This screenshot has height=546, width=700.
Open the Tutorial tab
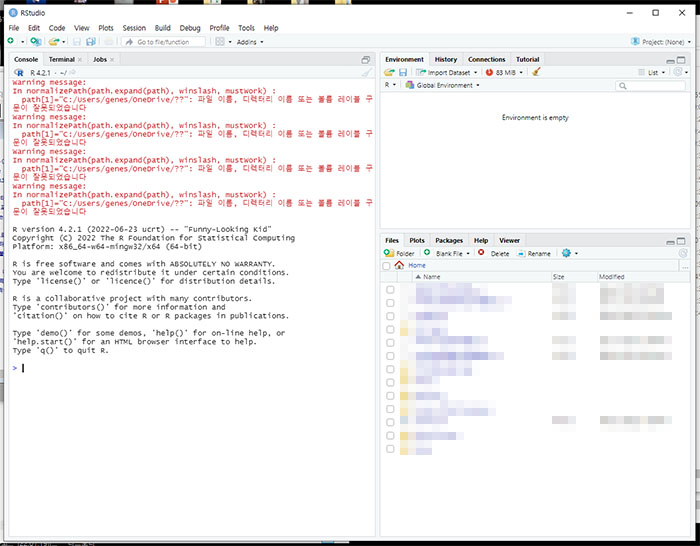pyautogui.click(x=527, y=59)
